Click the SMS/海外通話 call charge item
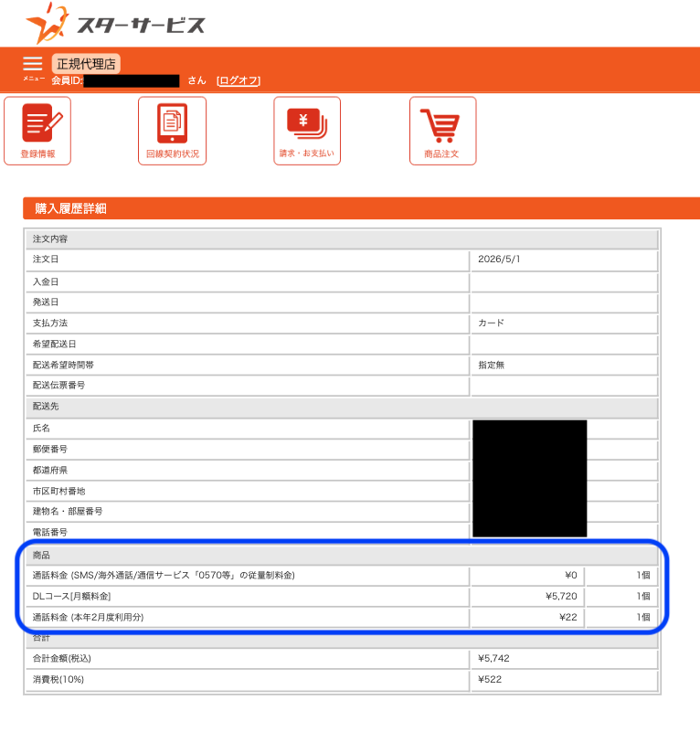 pos(164,575)
